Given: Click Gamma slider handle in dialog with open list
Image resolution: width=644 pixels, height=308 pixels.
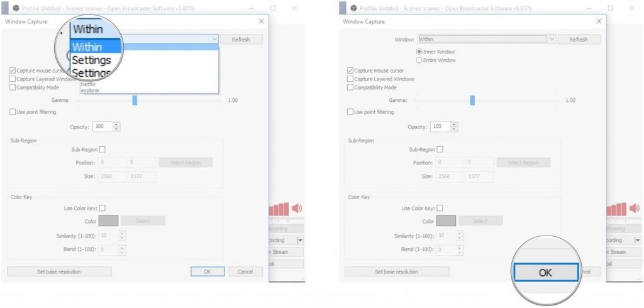Looking at the screenshot, I should coord(135,100).
